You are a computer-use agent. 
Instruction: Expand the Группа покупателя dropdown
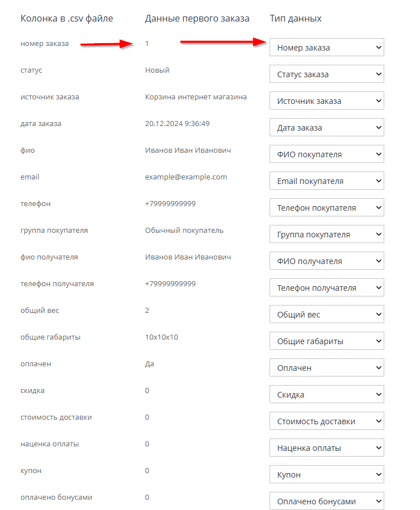[x=326, y=235]
